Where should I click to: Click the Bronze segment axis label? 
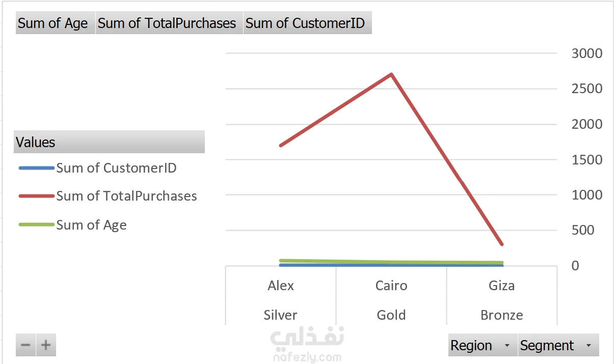pyautogui.click(x=501, y=315)
